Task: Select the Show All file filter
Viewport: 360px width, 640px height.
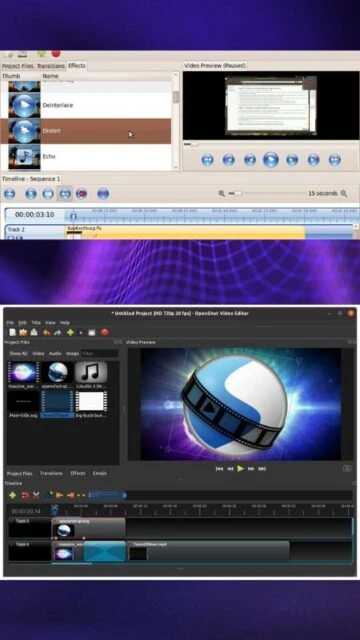Action: (18, 353)
